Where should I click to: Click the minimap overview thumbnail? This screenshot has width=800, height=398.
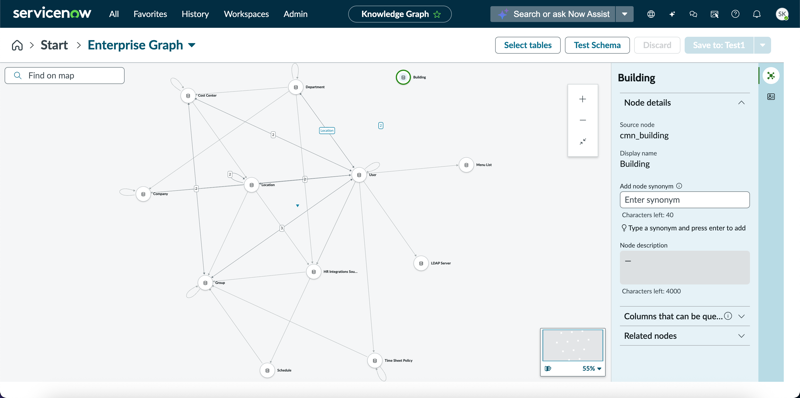pyautogui.click(x=572, y=345)
